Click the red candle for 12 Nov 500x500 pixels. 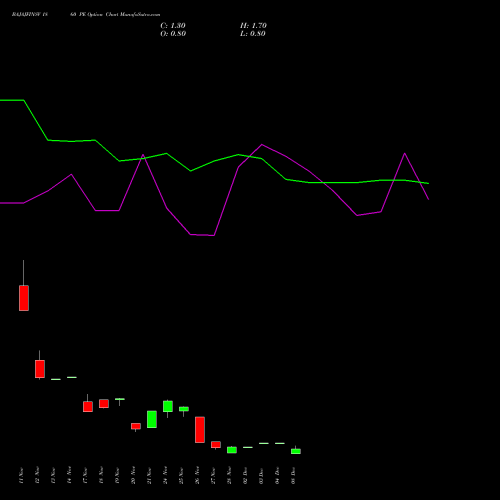click(40, 369)
